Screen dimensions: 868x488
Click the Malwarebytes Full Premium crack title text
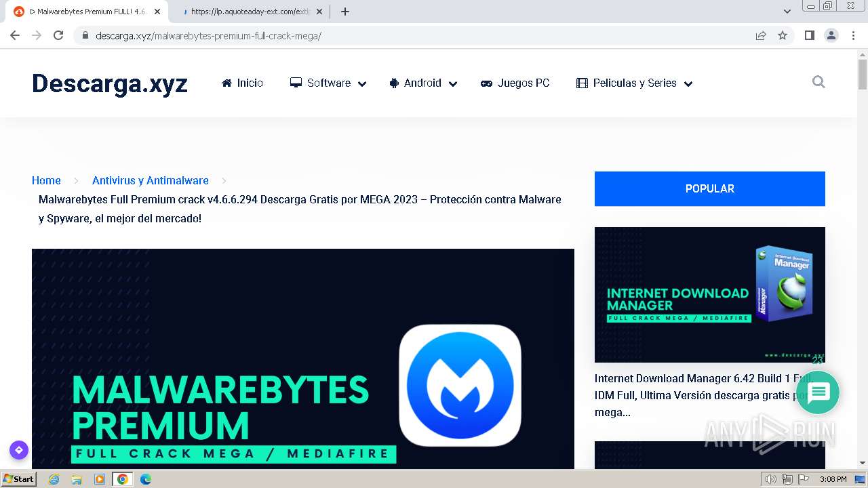[300, 209]
